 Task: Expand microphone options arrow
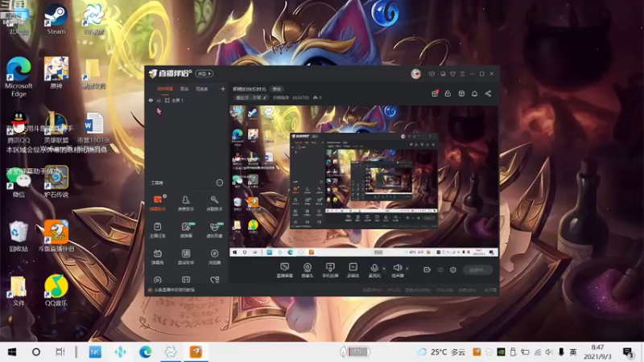384,269
